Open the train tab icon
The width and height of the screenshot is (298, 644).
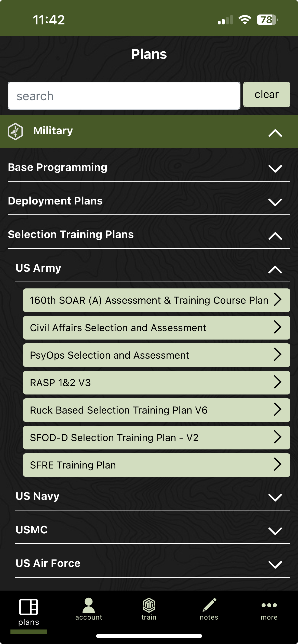(x=149, y=605)
